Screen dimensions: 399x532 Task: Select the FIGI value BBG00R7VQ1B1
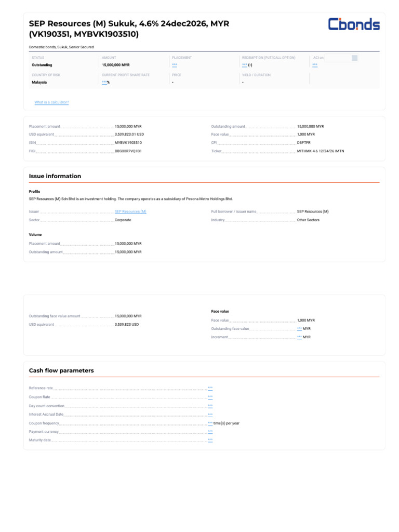tap(128, 151)
